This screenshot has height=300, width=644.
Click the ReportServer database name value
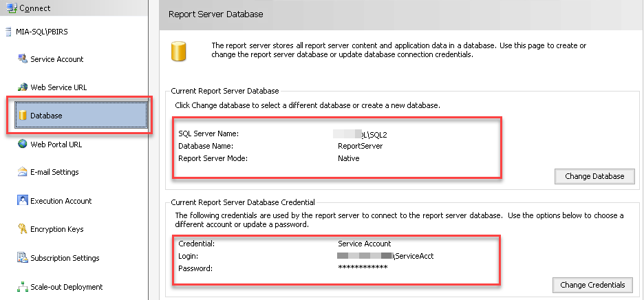pyautogui.click(x=360, y=146)
